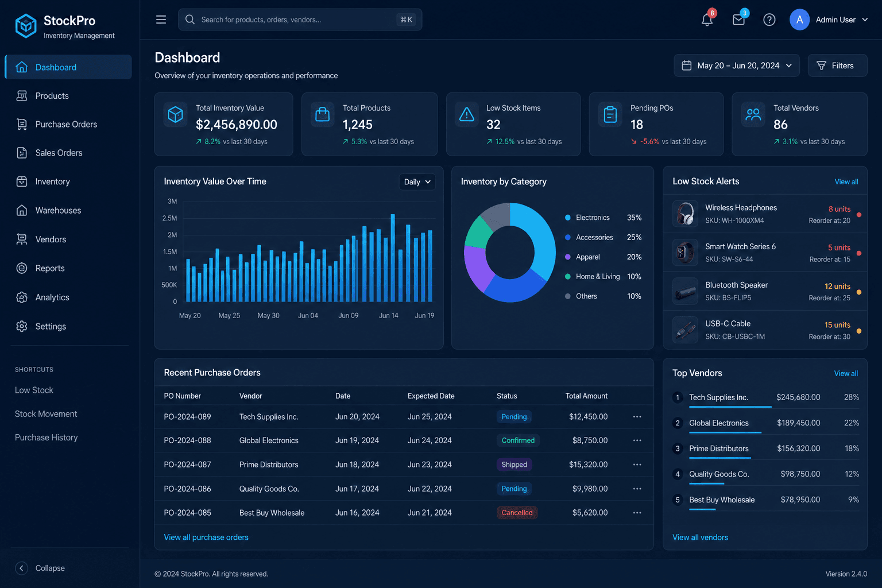Open row actions for PO-2024-089
The image size is (882, 588).
point(637,417)
